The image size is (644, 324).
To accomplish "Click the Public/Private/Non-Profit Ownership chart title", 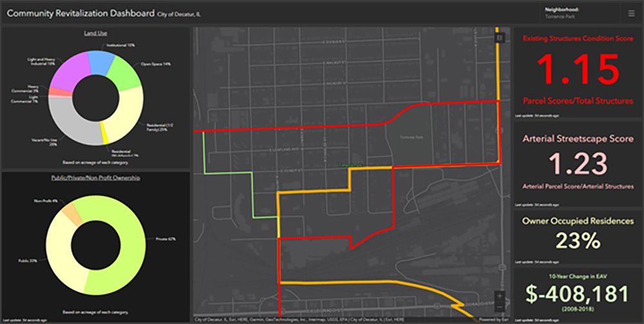I will point(96,178).
